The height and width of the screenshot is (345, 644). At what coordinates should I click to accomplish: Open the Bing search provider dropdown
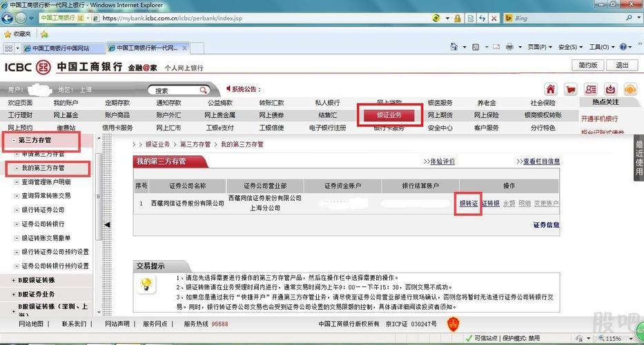[639, 18]
